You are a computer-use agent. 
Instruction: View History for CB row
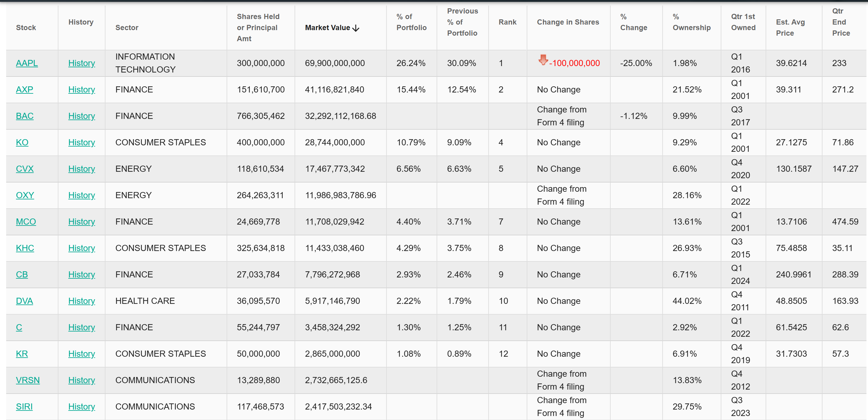(81, 275)
